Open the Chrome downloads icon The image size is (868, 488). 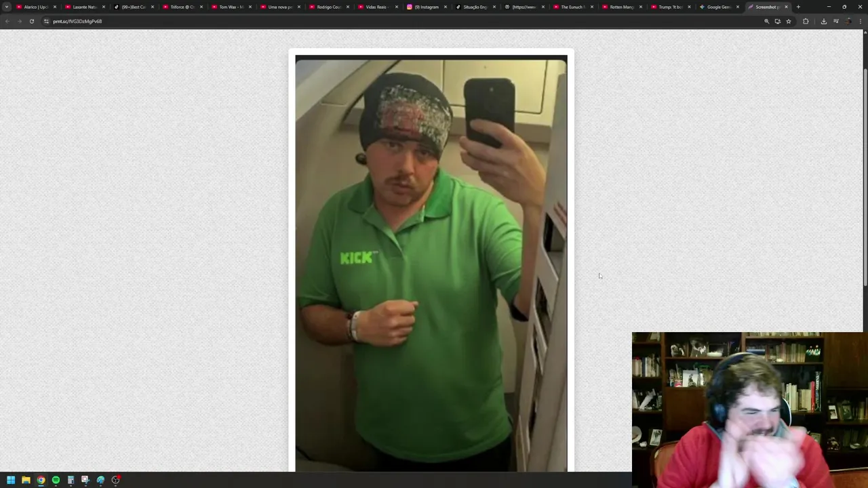click(x=824, y=21)
